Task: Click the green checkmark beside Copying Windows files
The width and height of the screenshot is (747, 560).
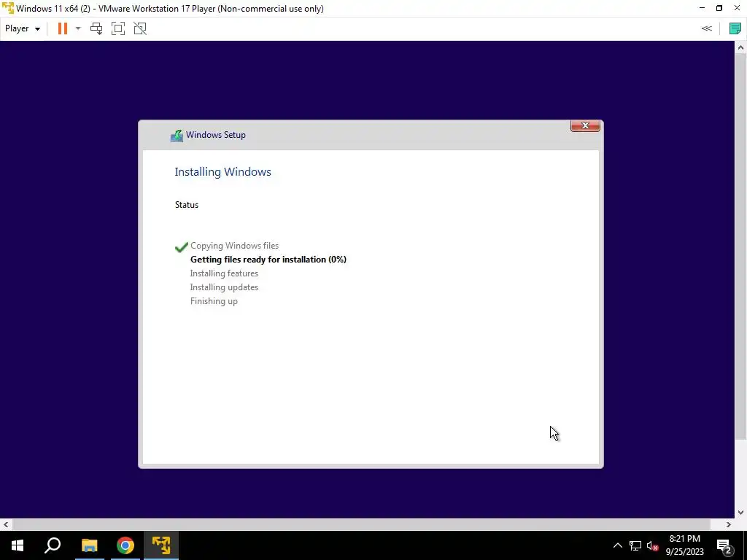Action: tap(182, 246)
